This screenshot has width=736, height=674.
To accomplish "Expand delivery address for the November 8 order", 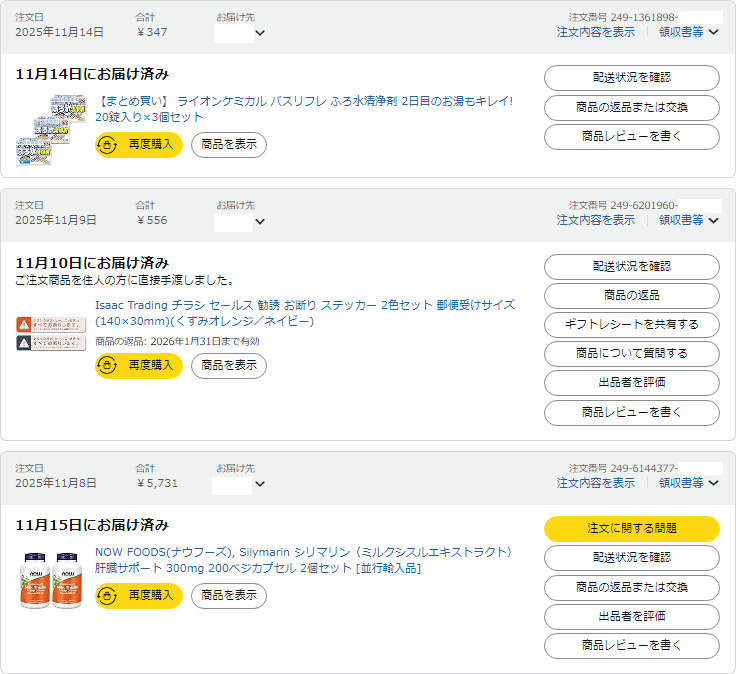I will coord(260,484).
